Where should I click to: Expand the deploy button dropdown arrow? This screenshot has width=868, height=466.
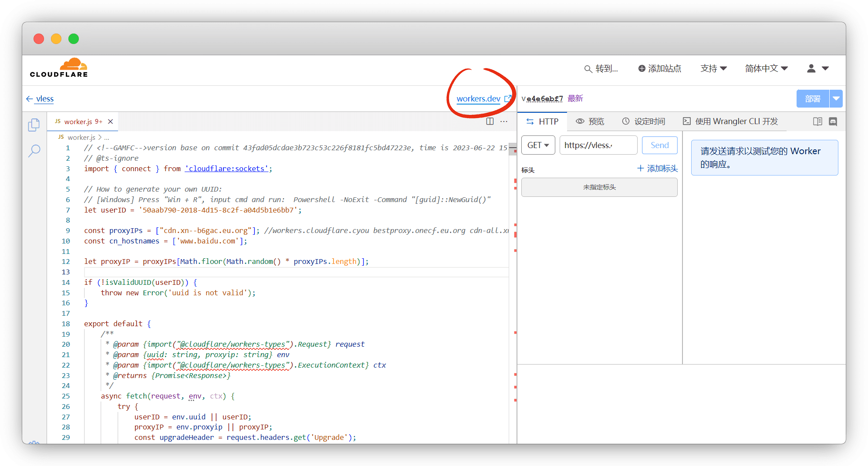point(836,99)
